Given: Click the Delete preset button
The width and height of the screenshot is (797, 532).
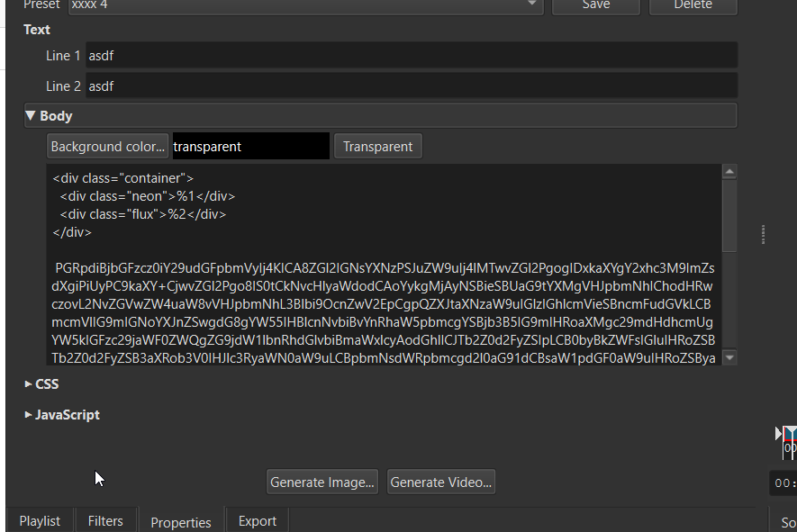Looking at the screenshot, I should click(x=693, y=5).
